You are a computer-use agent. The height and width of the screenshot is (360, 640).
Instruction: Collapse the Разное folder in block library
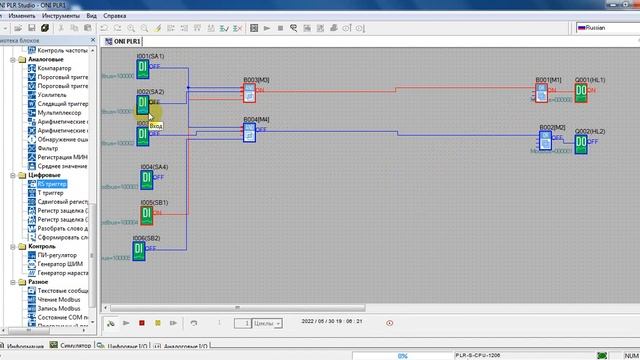(13, 282)
